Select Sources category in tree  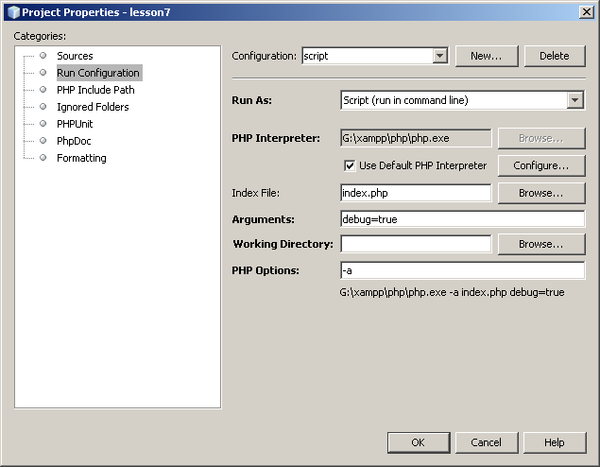[74, 56]
